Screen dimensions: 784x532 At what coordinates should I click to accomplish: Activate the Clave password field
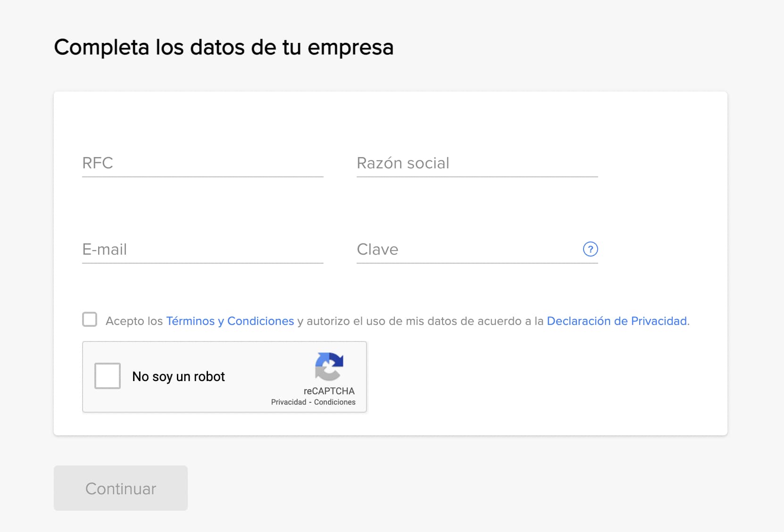click(x=467, y=249)
